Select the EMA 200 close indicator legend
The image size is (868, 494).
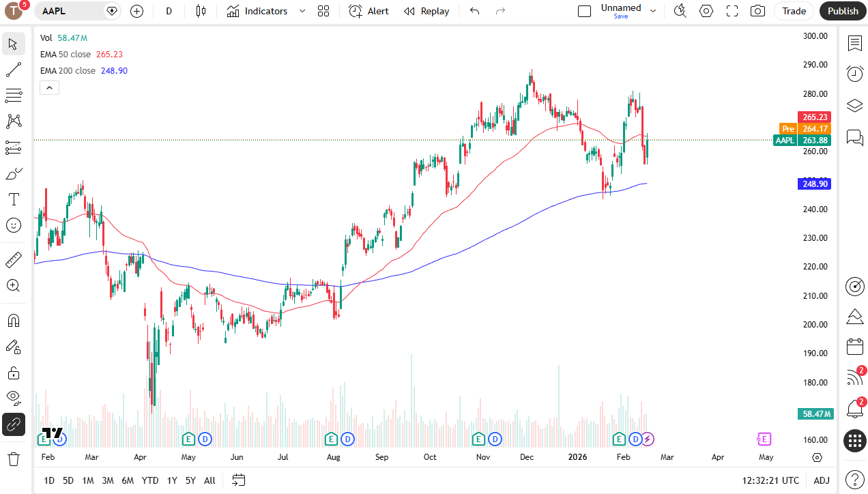point(68,70)
